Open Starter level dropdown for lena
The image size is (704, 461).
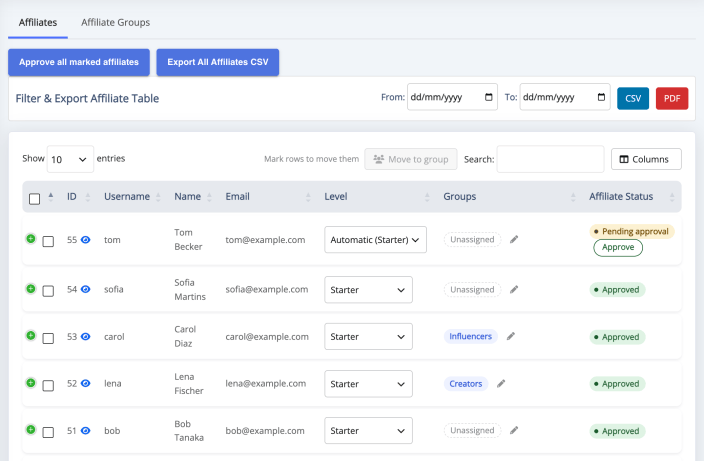click(368, 384)
